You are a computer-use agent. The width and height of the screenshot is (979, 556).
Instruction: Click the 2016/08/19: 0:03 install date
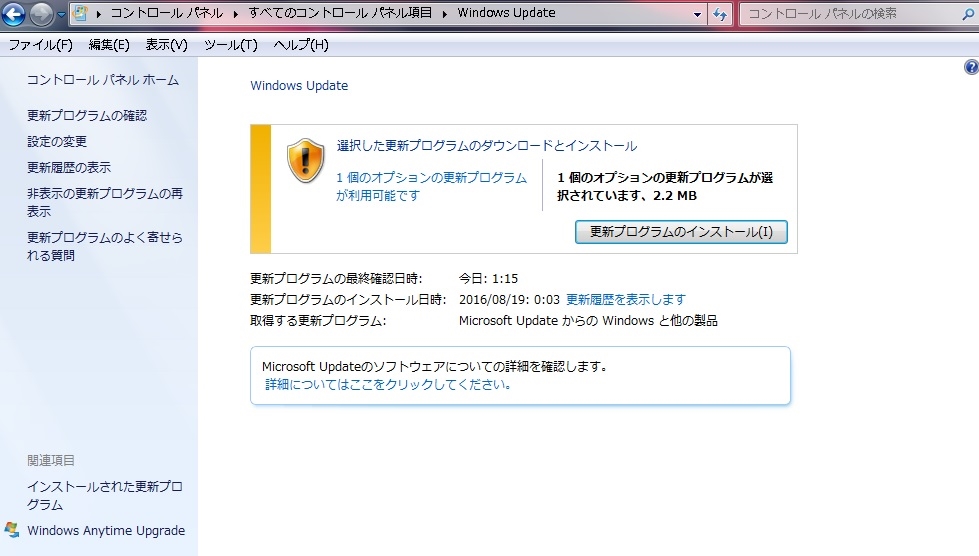[x=509, y=300]
